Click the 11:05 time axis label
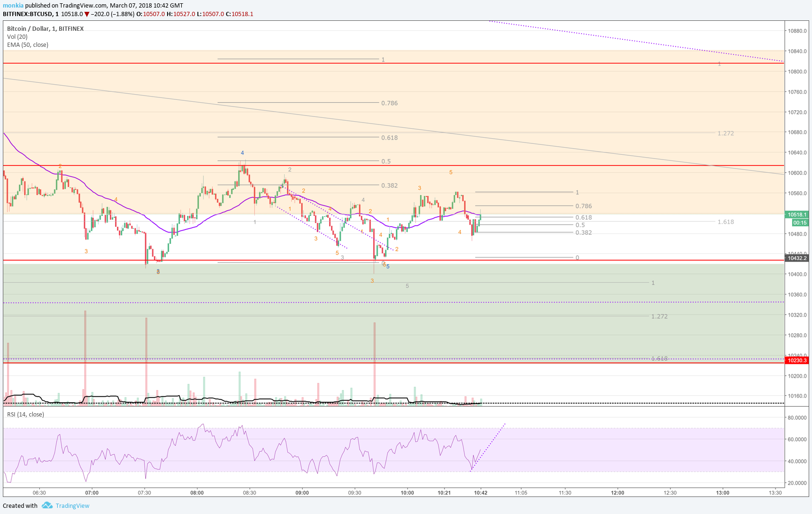This screenshot has height=514, width=812. (521, 493)
